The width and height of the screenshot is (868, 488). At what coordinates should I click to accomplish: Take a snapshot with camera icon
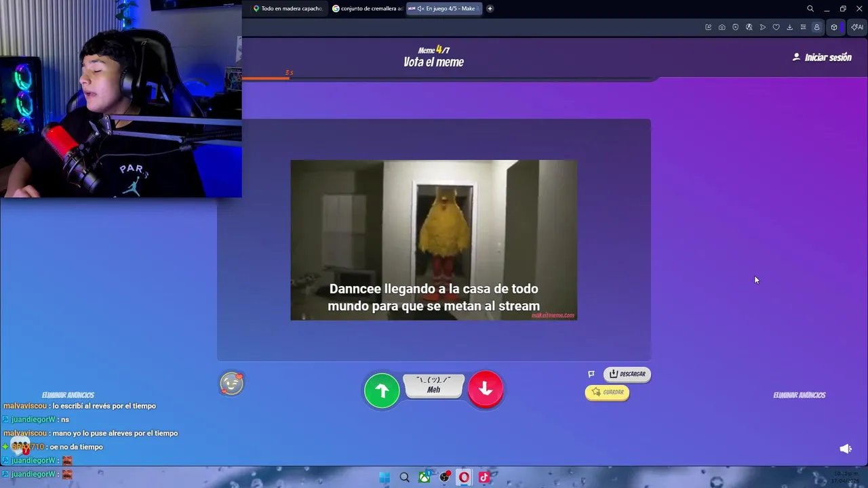(722, 27)
